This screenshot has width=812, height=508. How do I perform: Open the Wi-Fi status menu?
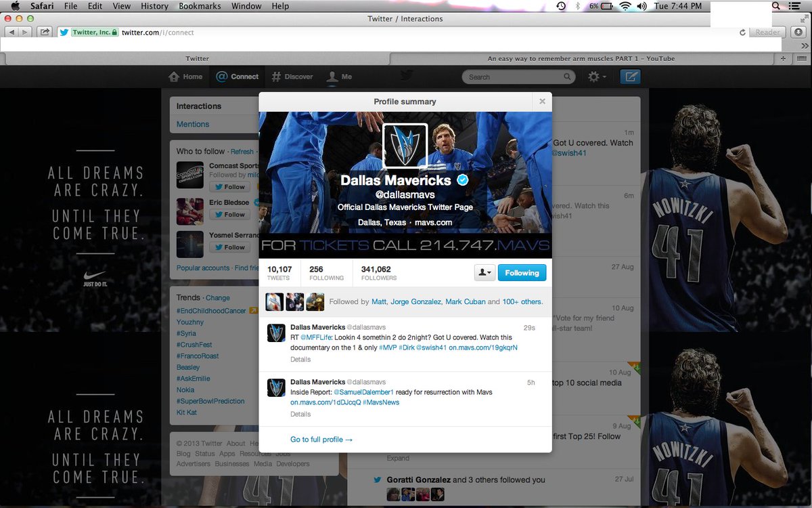(625, 6)
